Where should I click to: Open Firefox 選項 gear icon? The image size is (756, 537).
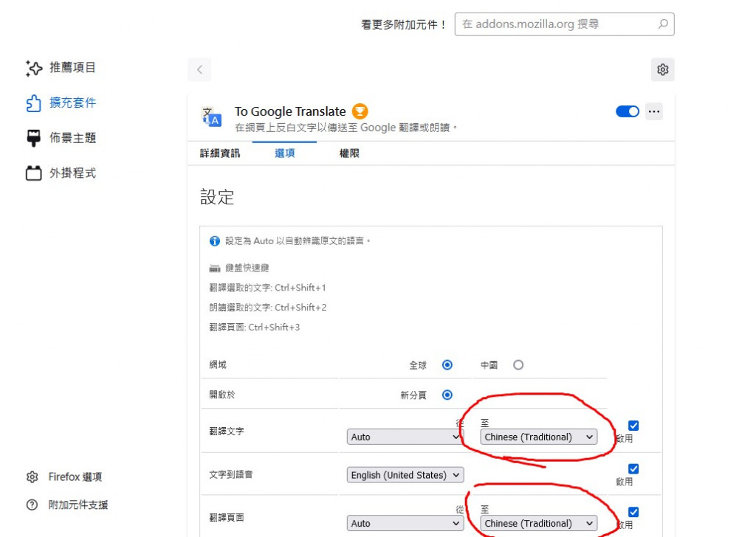(32, 477)
